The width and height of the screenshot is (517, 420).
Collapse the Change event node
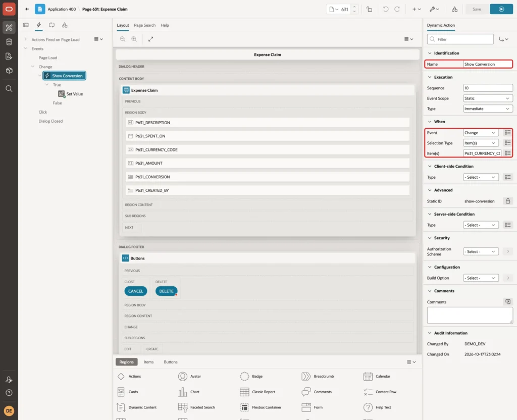(x=33, y=67)
